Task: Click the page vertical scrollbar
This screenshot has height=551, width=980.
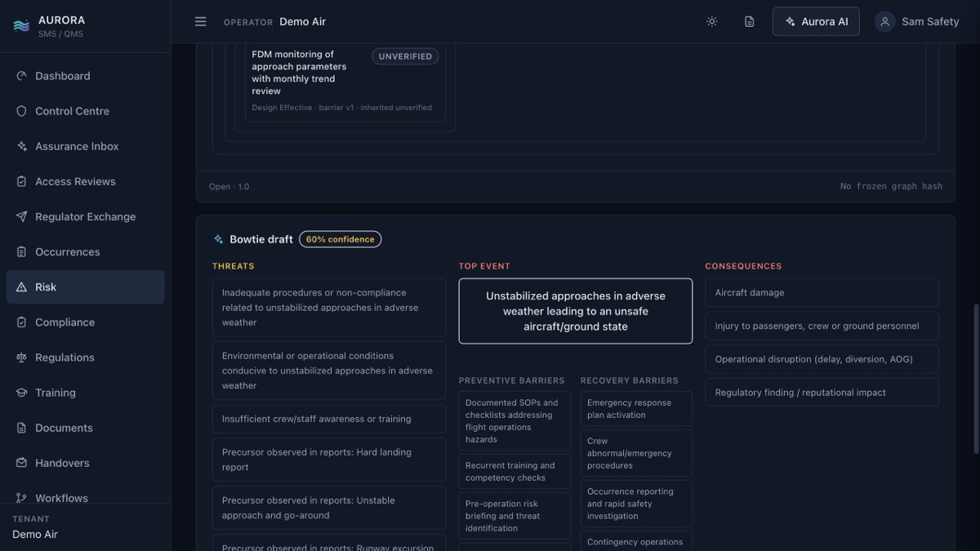Action: tap(975, 380)
